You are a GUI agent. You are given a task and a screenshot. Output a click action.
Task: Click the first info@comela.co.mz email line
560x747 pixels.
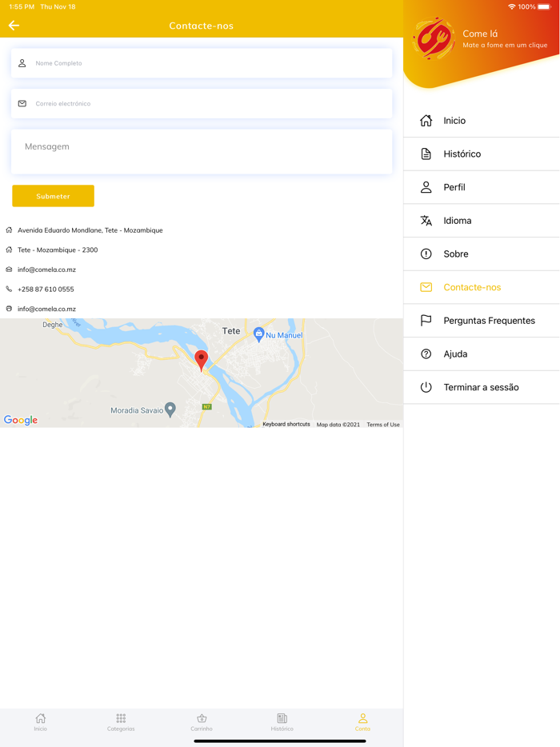46,270
